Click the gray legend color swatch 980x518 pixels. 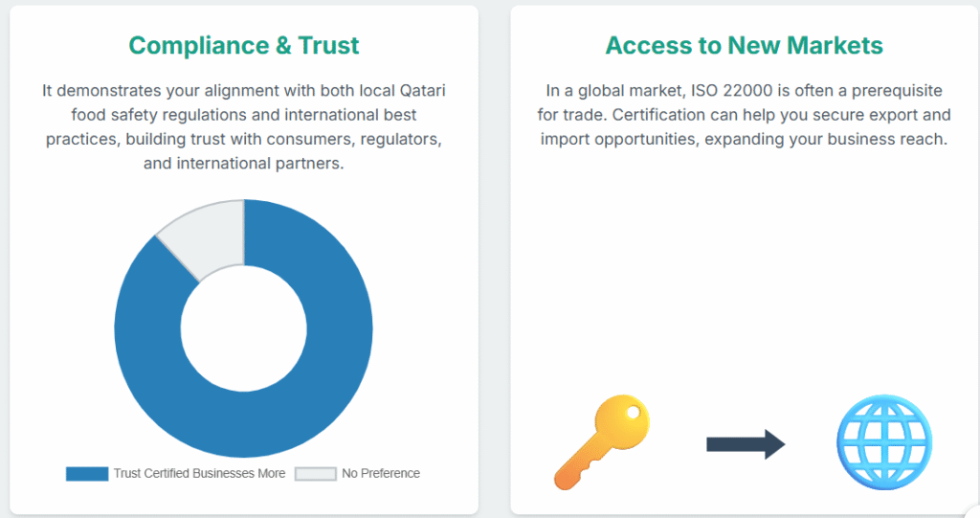coord(315,473)
